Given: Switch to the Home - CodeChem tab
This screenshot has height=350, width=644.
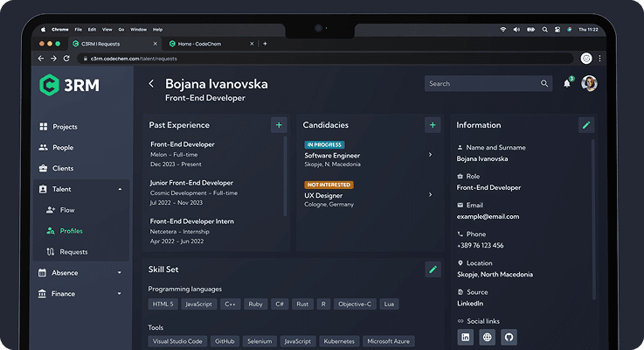Looking at the screenshot, I should (x=199, y=44).
